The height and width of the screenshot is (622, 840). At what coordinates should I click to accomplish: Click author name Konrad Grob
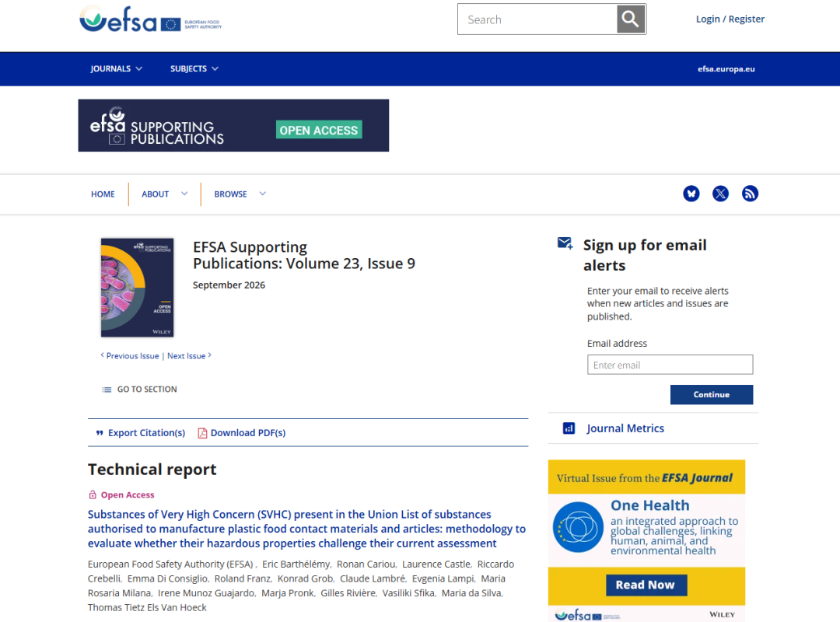click(x=306, y=578)
